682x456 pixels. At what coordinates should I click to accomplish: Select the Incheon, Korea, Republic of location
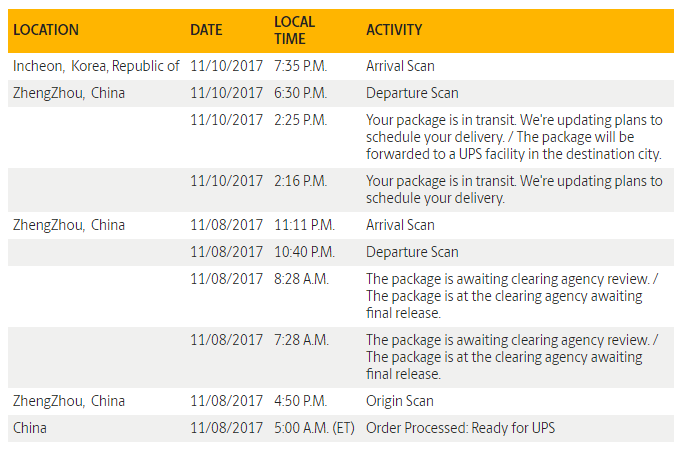click(x=96, y=66)
